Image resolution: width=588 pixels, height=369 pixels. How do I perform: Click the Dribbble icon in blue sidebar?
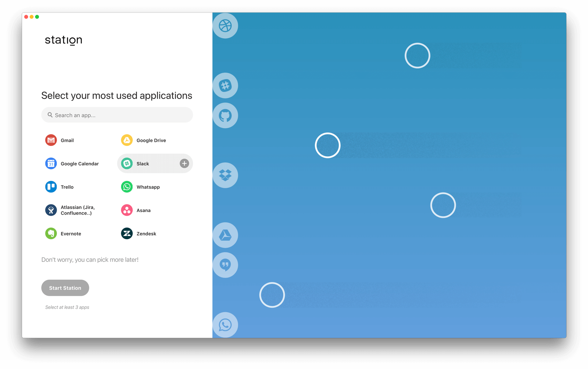tap(225, 26)
